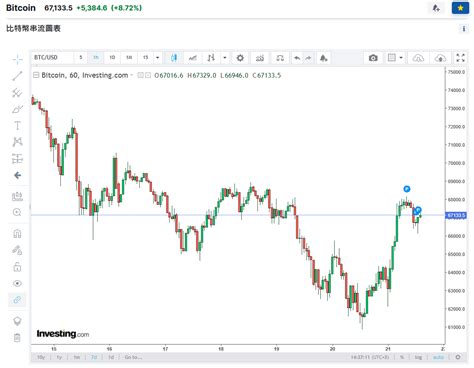
Task: Collapse the Bitcoin series legend
Action: 36,75
